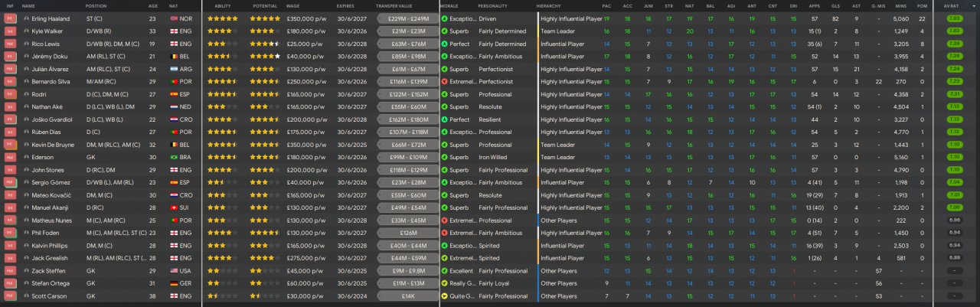Open Rúben Dias's player name

[46, 132]
